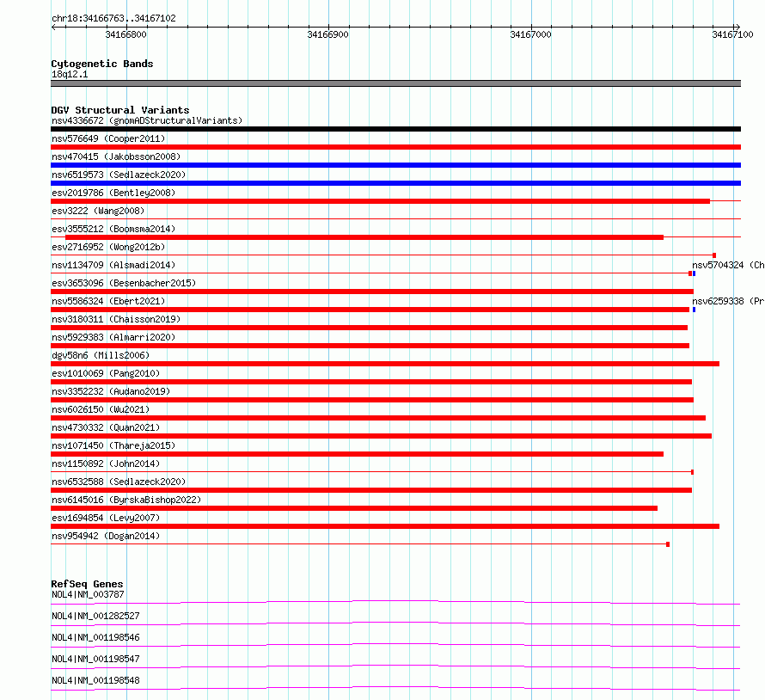Viewport: 765px width, 700px height.
Task: Click the 34167000 ruler position
Action: 531,34
